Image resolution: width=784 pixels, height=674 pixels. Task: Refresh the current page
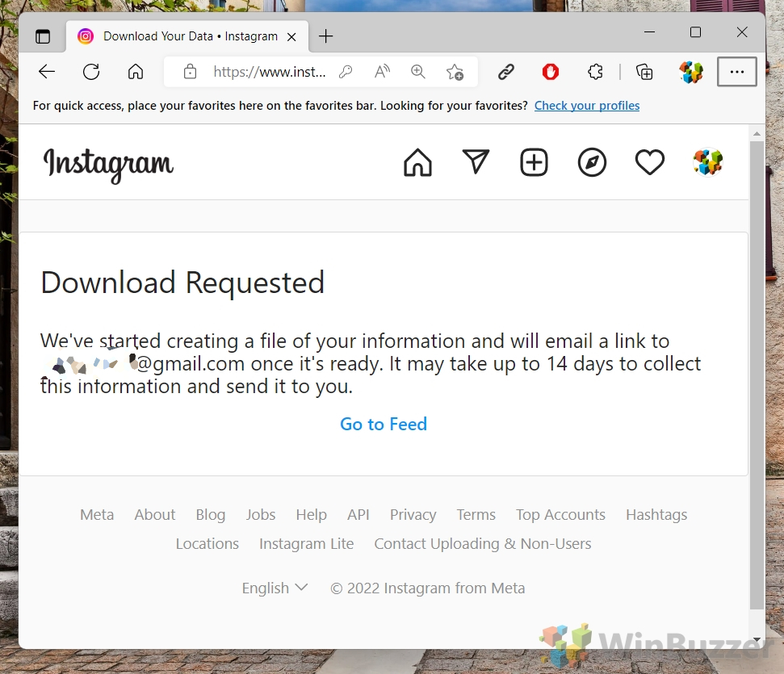(91, 72)
